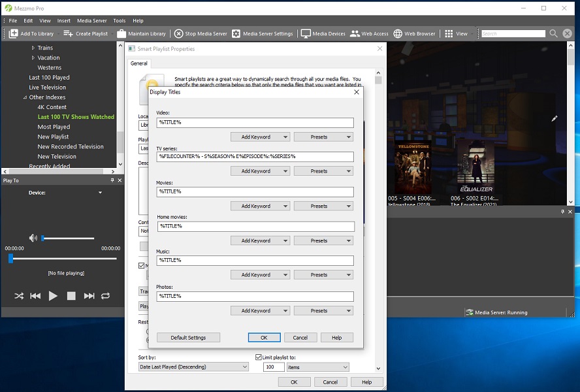Screen dimensions: 580x392
Task: Toggle shuffle playback
Action: (x=19, y=296)
